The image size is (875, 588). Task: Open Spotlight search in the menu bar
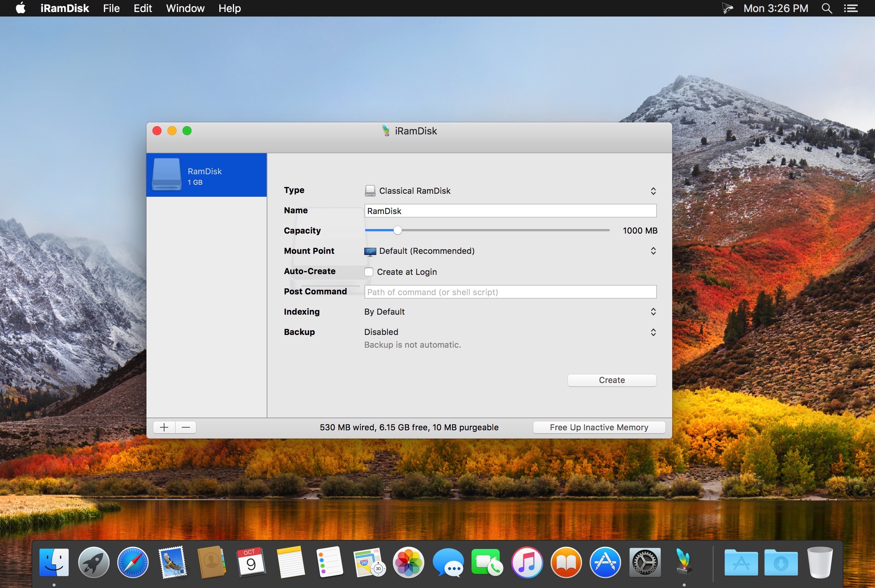pyautogui.click(x=827, y=8)
